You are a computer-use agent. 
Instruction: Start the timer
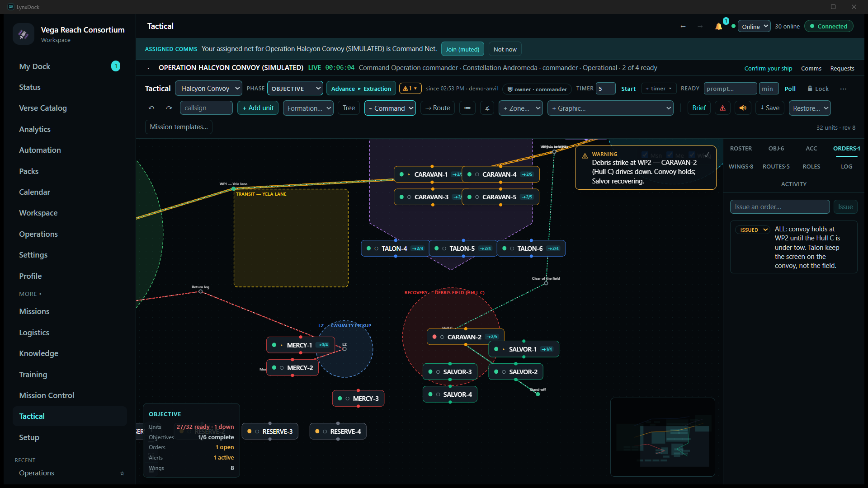[628, 89]
